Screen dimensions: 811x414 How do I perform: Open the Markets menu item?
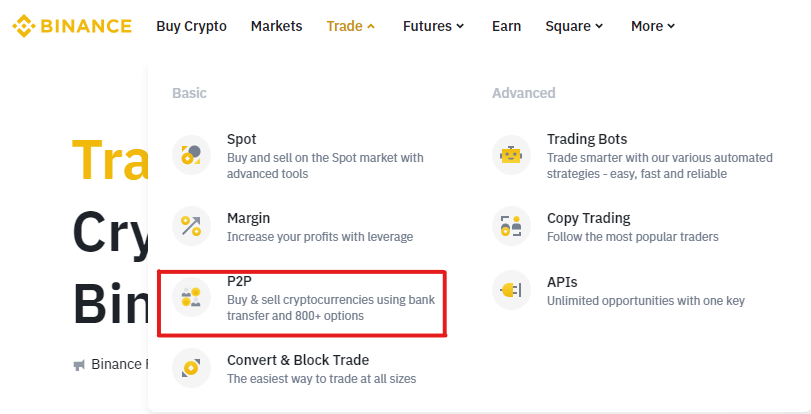point(277,26)
